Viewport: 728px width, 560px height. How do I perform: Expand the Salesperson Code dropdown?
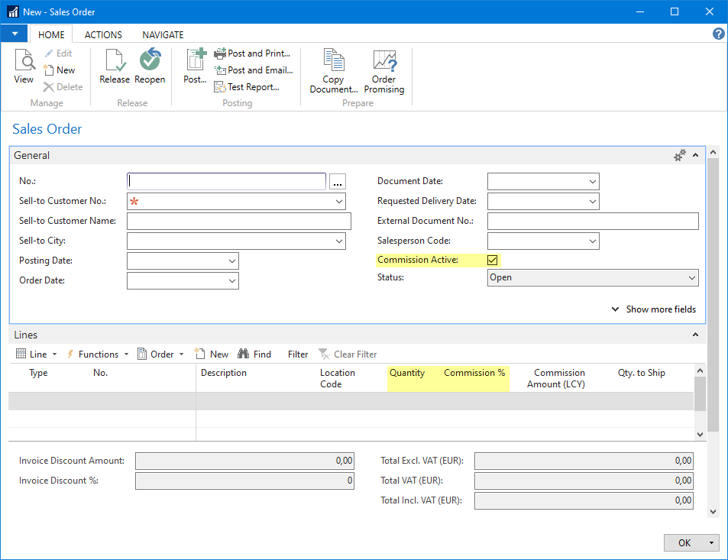(x=592, y=241)
